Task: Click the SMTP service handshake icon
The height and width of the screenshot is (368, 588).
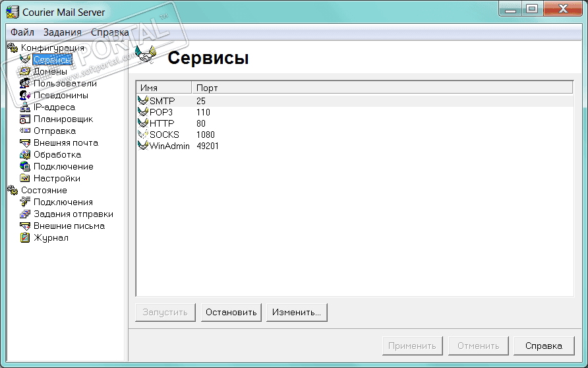Action: (x=143, y=100)
